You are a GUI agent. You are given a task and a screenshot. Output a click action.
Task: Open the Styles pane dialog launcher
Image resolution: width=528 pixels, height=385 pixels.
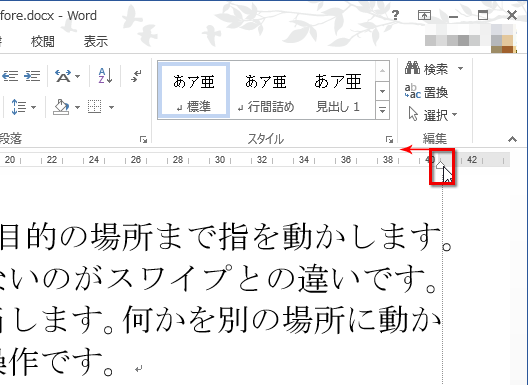click(x=389, y=139)
